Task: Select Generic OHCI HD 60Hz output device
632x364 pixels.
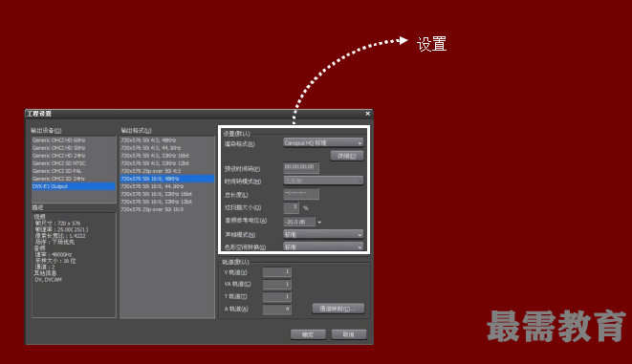Action: point(74,140)
